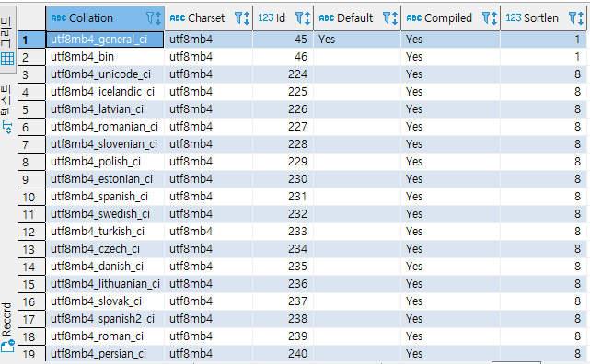
Task: Click the utf8mb4_swedish_ci cell
Action: pos(105,214)
